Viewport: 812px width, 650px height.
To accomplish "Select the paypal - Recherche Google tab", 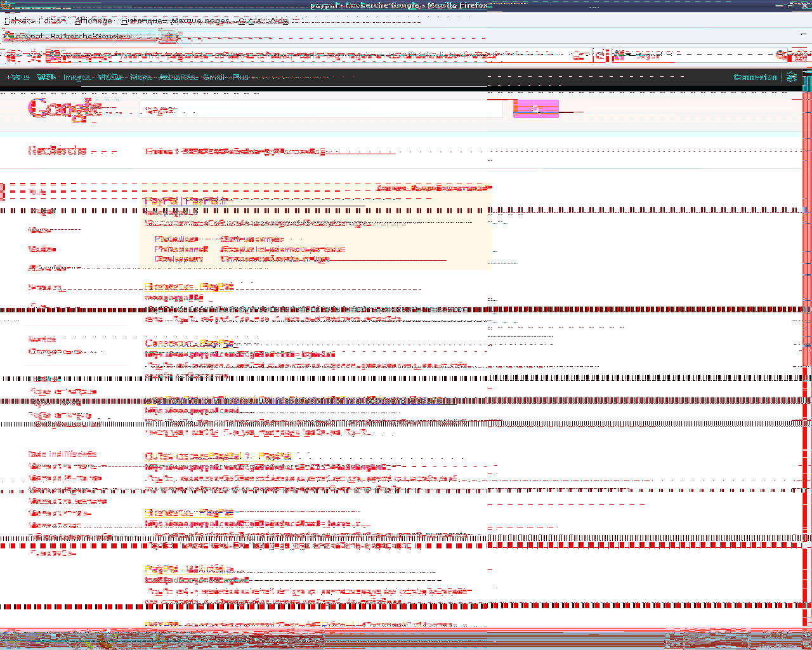I will point(79,36).
